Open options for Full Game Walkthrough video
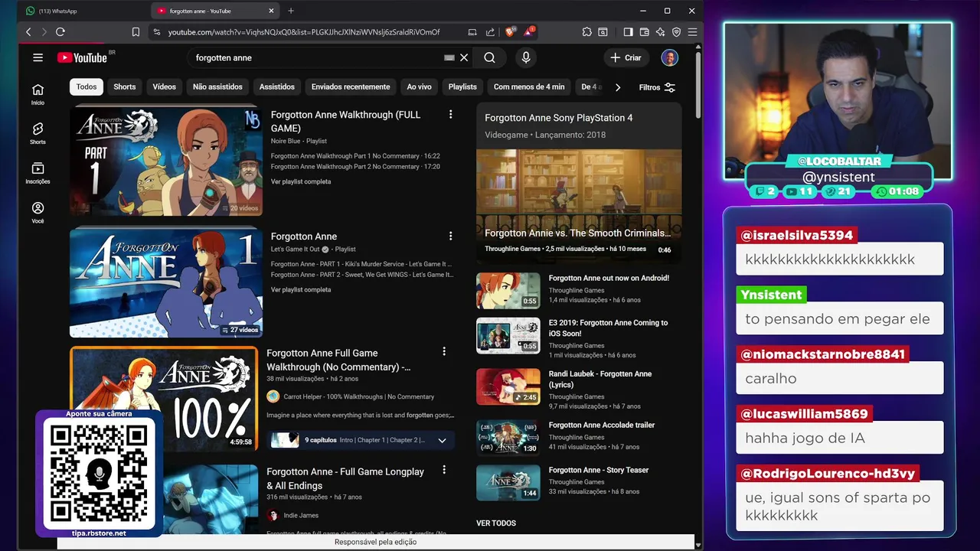The height and width of the screenshot is (551, 980). click(x=444, y=351)
